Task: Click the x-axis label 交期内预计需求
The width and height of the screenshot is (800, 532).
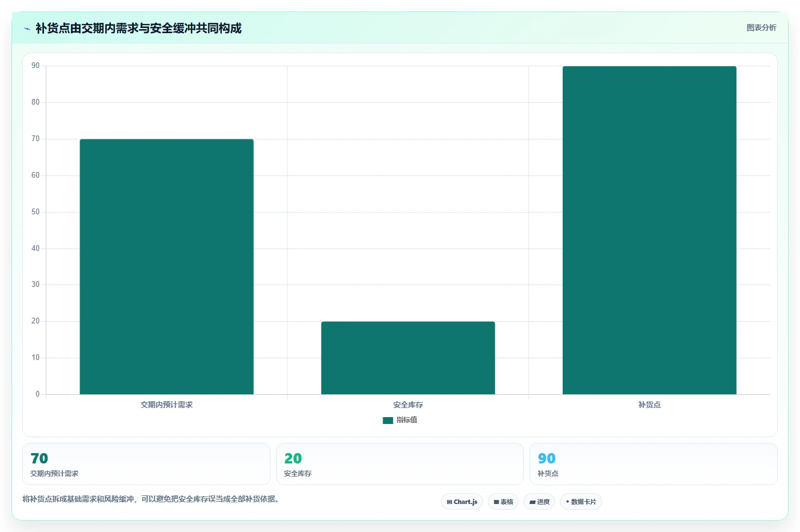Action: point(166,405)
